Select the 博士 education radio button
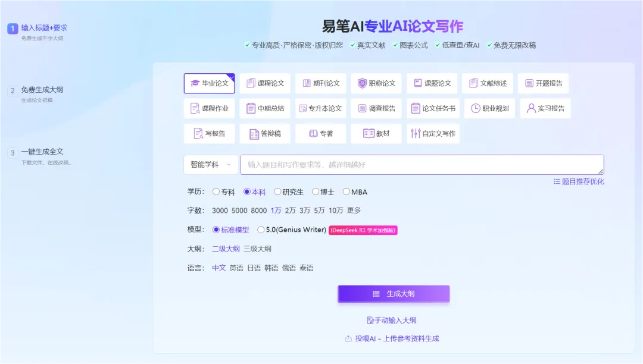Image resolution: width=643 pixels, height=364 pixels. [x=316, y=192]
